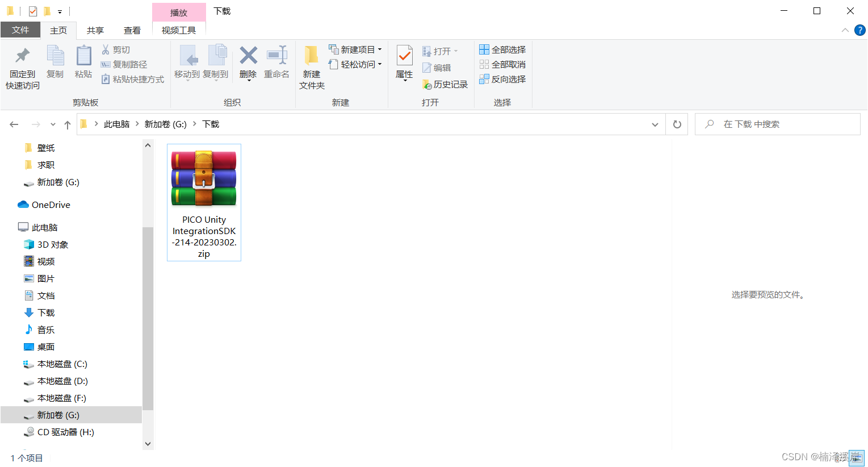Refresh the current folder

(677, 124)
